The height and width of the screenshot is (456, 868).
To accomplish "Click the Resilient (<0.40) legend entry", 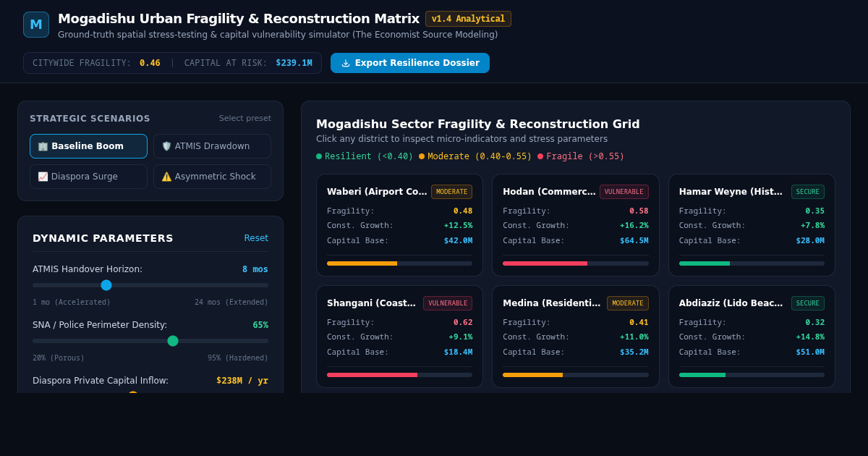I will [x=365, y=156].
